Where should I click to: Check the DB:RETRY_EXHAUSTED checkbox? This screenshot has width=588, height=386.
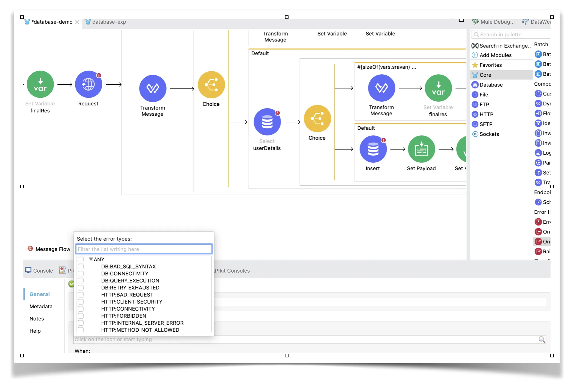click(x=81, y=288)
